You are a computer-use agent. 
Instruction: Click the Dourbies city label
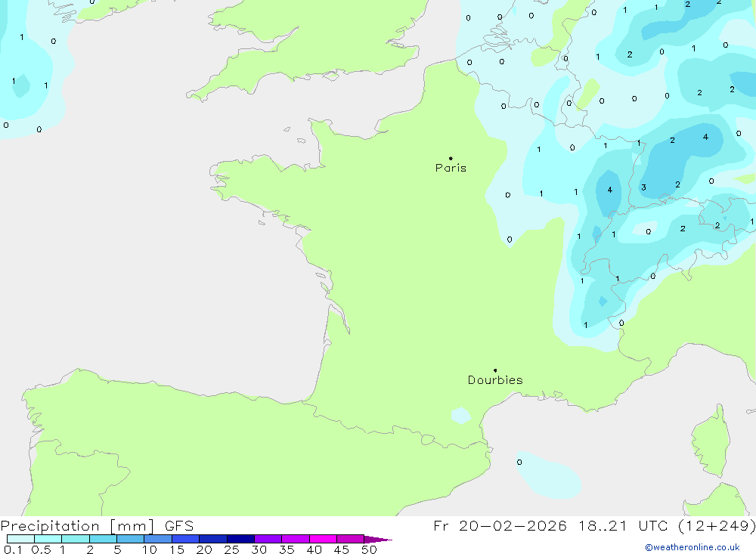pos(495,380)
